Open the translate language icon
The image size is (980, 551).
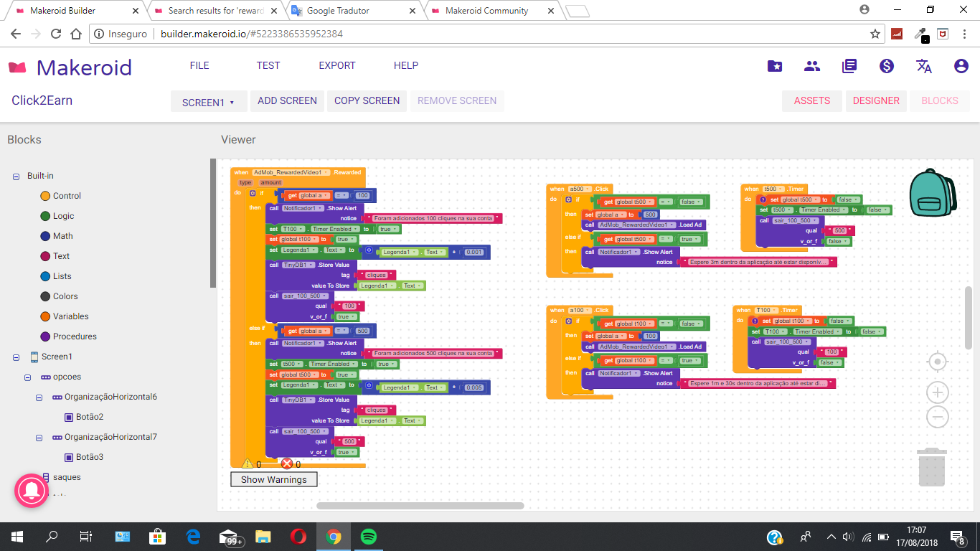[x=924, y=66]
